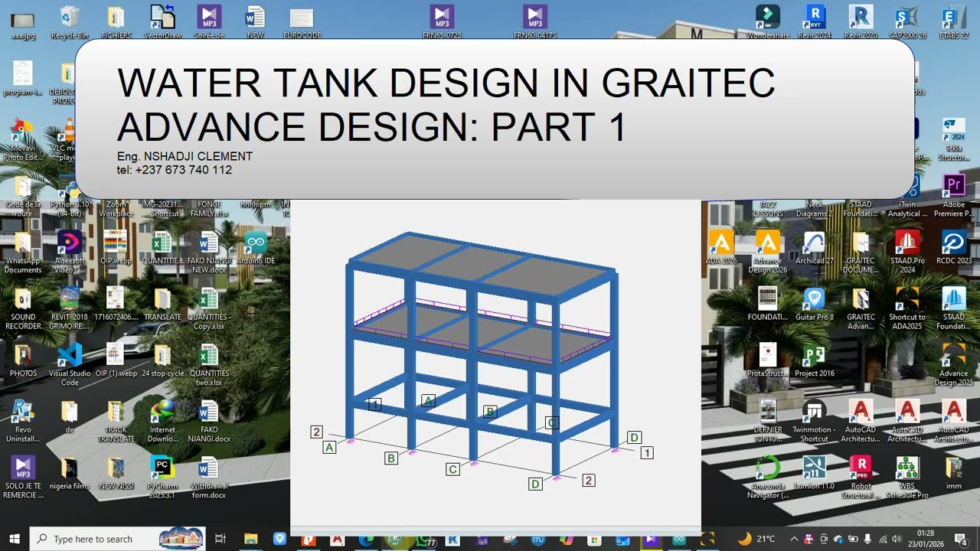Open the notification center icon
Screen dimensions: 980x551
[x=962, y=539]
